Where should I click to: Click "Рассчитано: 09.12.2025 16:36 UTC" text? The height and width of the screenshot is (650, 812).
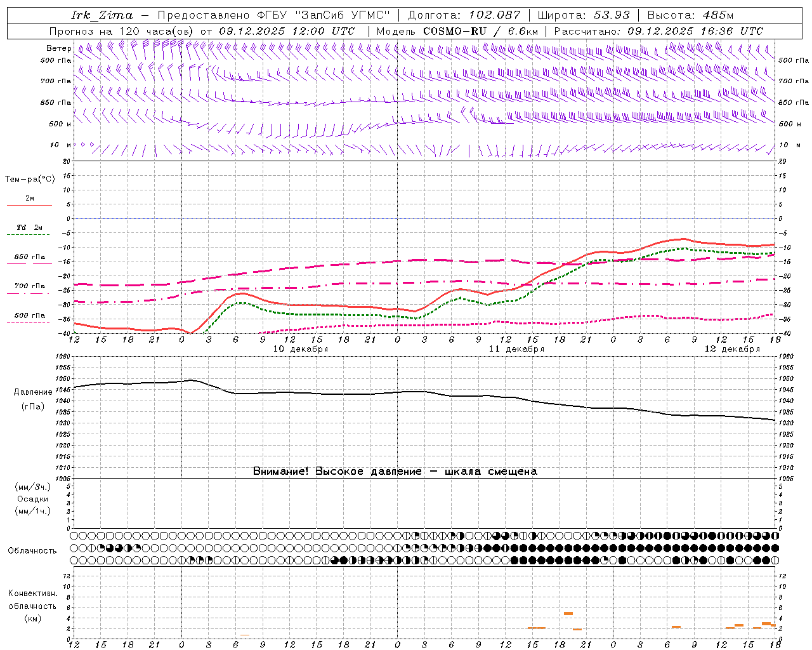click(658, 31)
